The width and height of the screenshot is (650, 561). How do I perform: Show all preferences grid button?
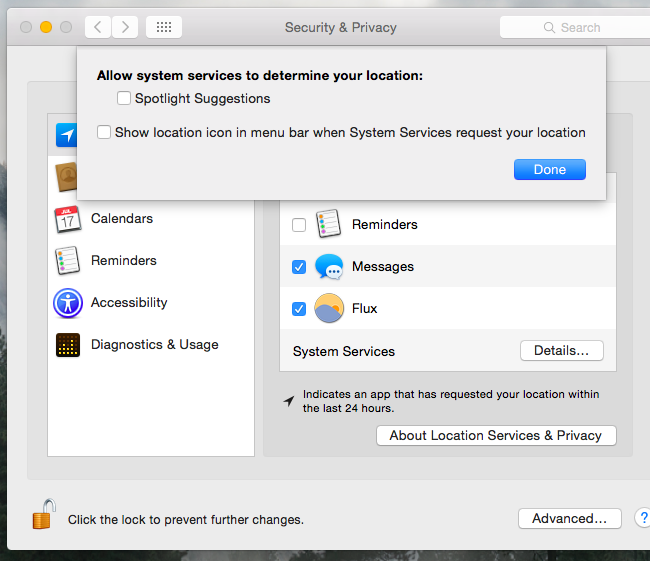click(164, 27)
